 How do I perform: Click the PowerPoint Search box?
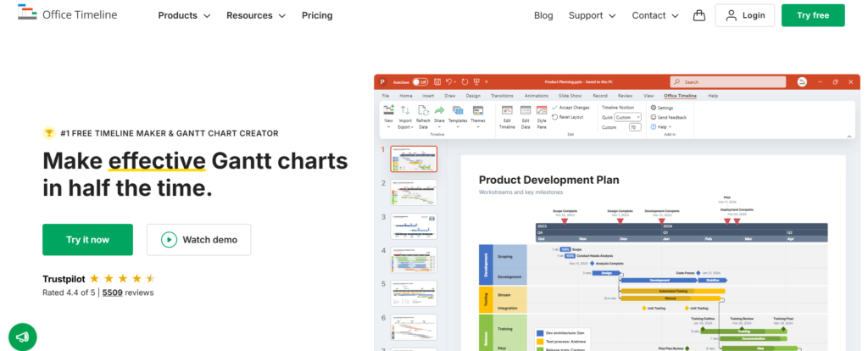728,82
